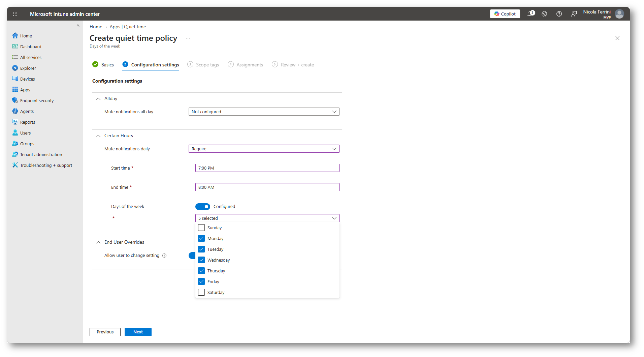Select the Review + create step tab
This screenshot has height=357, width=644.
point(293,65)
